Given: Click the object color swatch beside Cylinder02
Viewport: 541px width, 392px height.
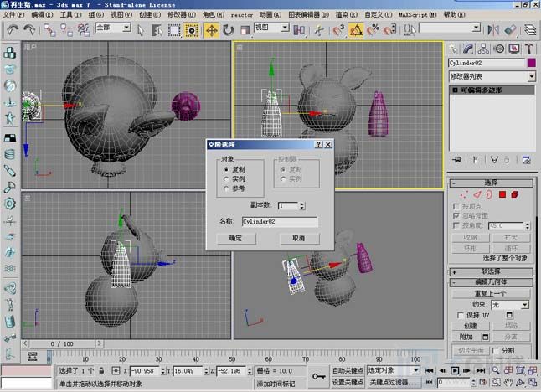Looking at the screenshot, I should click(x=531, y=63).
